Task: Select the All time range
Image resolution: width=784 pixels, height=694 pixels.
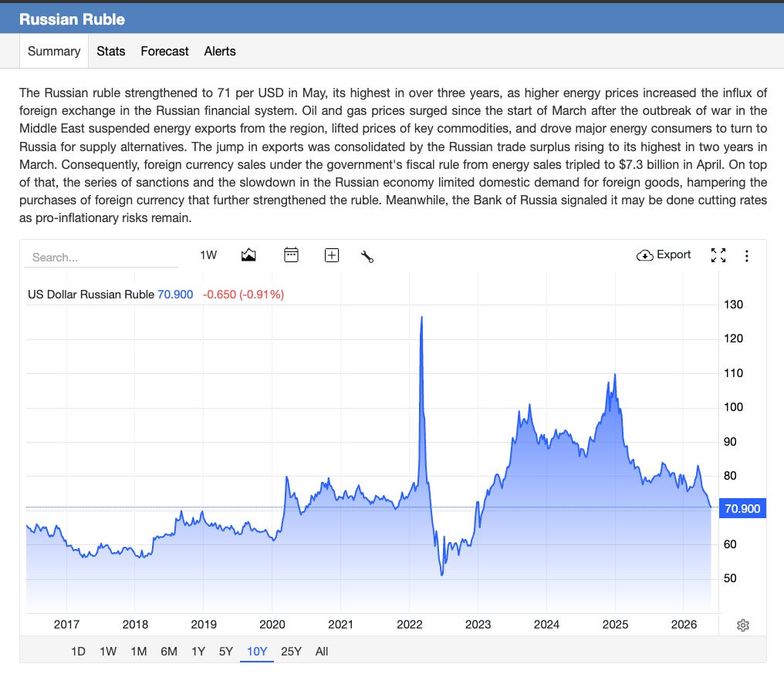Action: [x=322, y=652]
